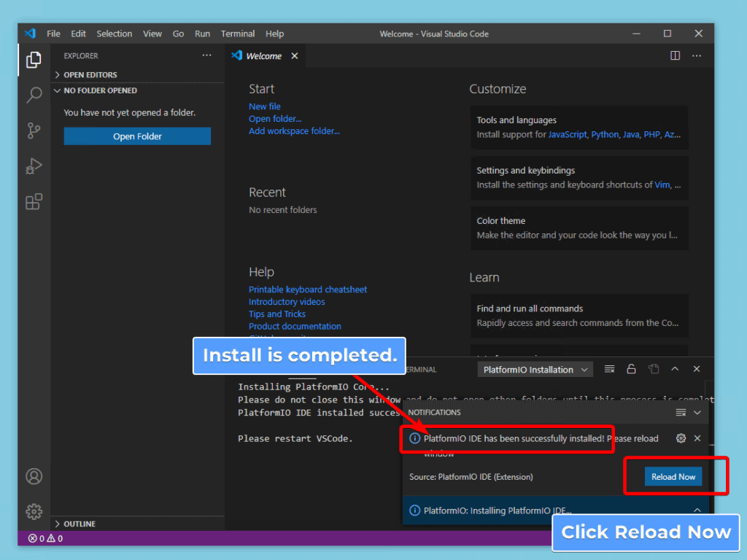Click the Vim keybindings link

click(662, 184)
